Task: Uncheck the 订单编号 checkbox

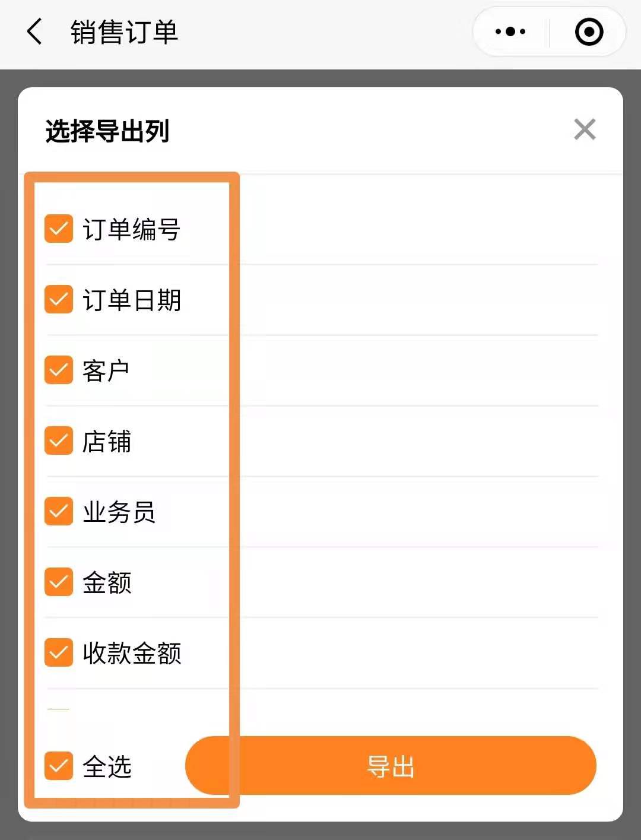Action: pyautogui.click(x=59, y=229)
